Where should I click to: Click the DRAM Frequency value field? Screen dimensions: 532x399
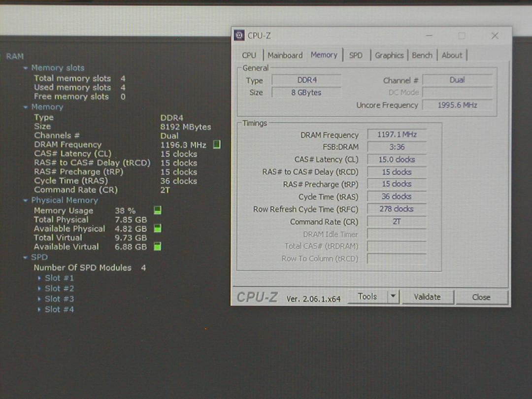point(397,134)
